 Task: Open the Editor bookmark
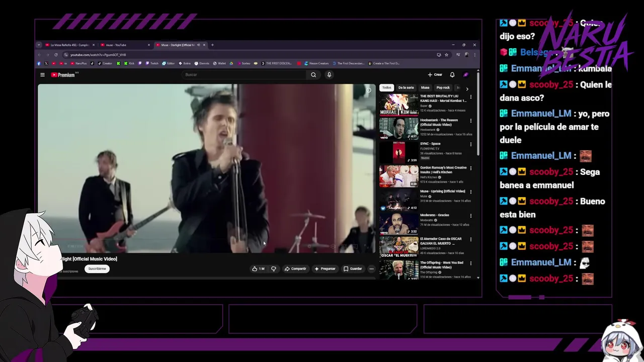(x=169, y=63)
